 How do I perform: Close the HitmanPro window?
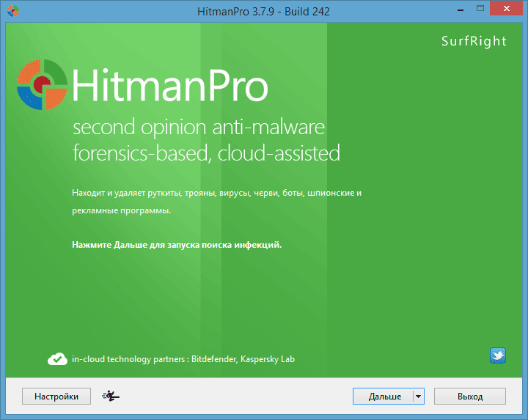click(x=507, y=8)
